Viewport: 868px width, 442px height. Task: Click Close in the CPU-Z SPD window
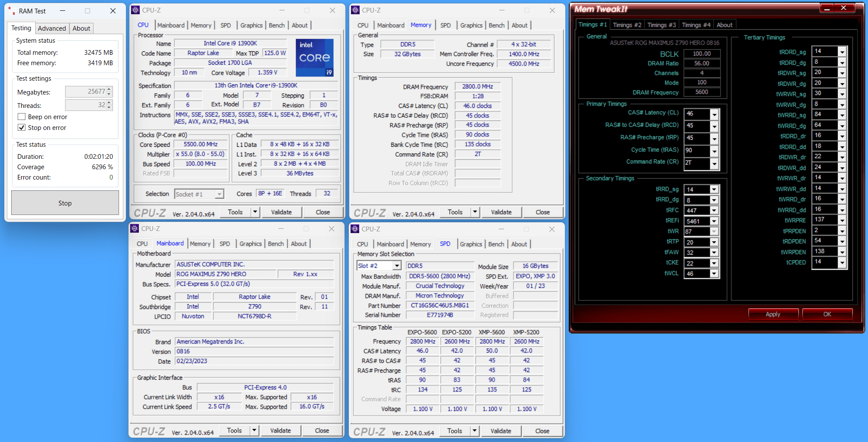coord(542,431)
